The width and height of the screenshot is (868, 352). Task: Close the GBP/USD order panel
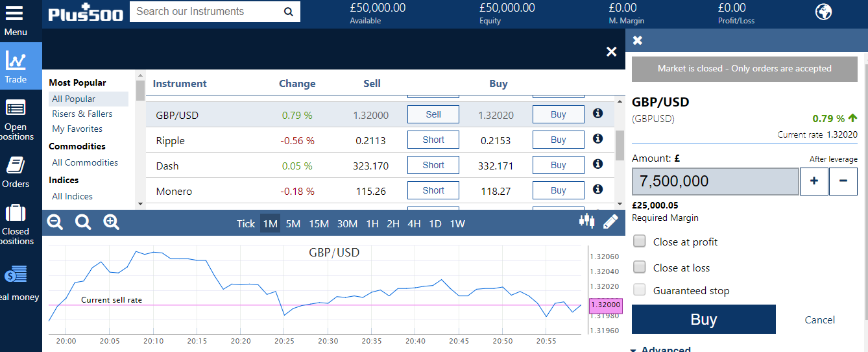point(638,40)
